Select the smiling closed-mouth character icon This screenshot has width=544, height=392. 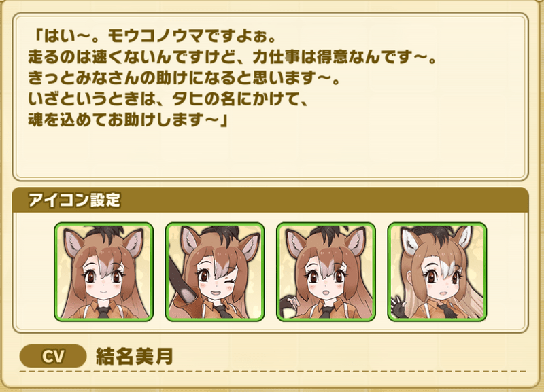103,272
